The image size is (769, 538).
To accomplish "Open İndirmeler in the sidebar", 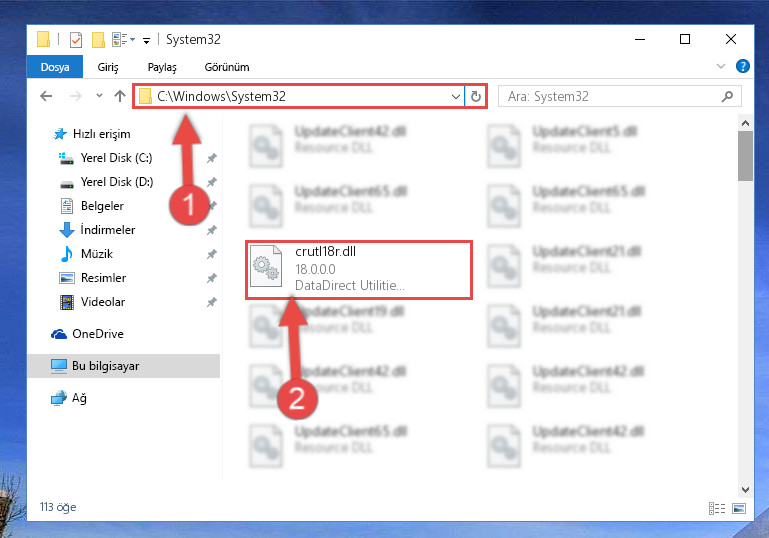I will point(107,230).
